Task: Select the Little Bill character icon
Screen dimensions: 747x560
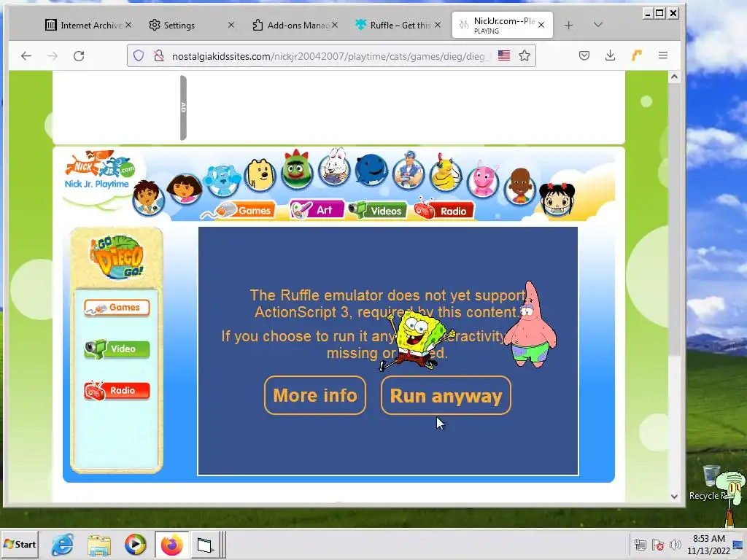Action: coord(519,186)
